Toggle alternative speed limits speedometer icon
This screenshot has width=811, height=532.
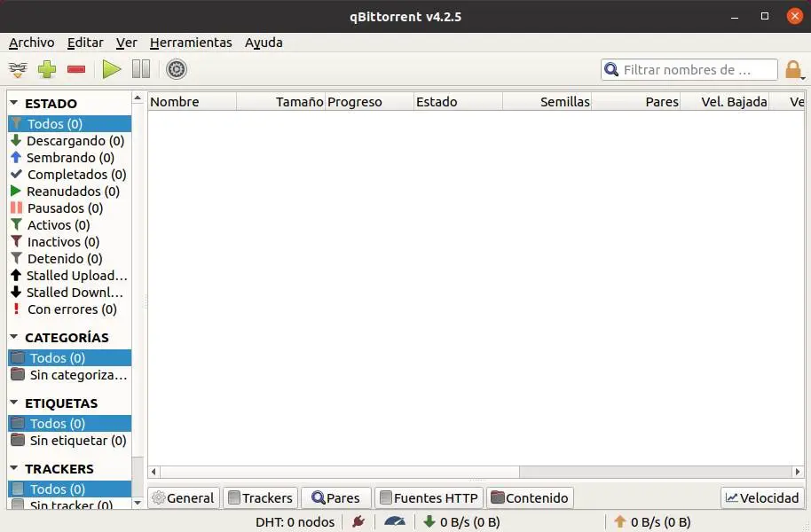[395, 521]
